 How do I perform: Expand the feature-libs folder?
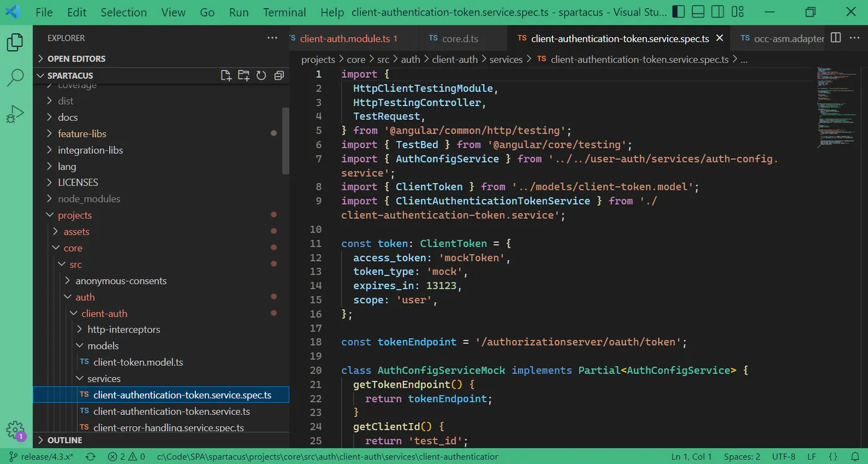(82, 133)
